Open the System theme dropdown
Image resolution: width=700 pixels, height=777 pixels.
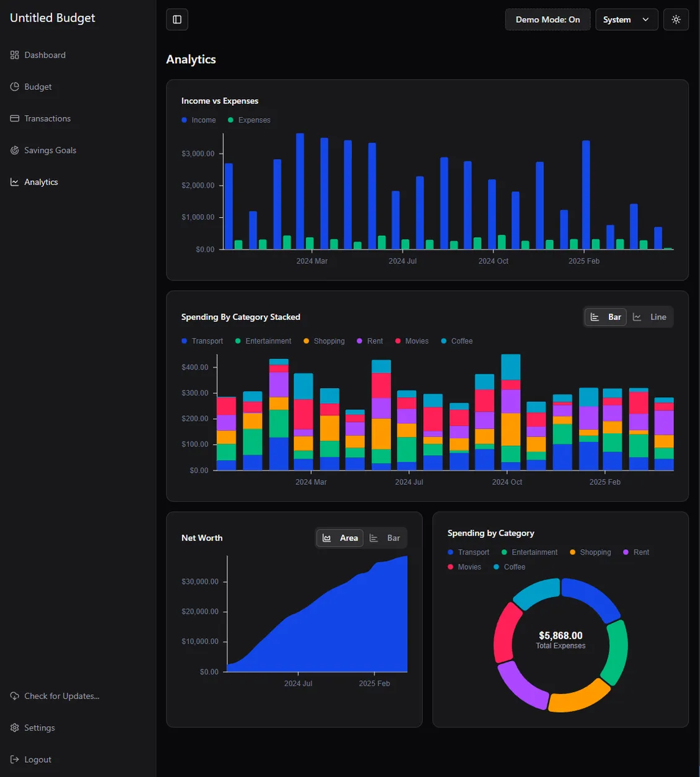(626, 20)
